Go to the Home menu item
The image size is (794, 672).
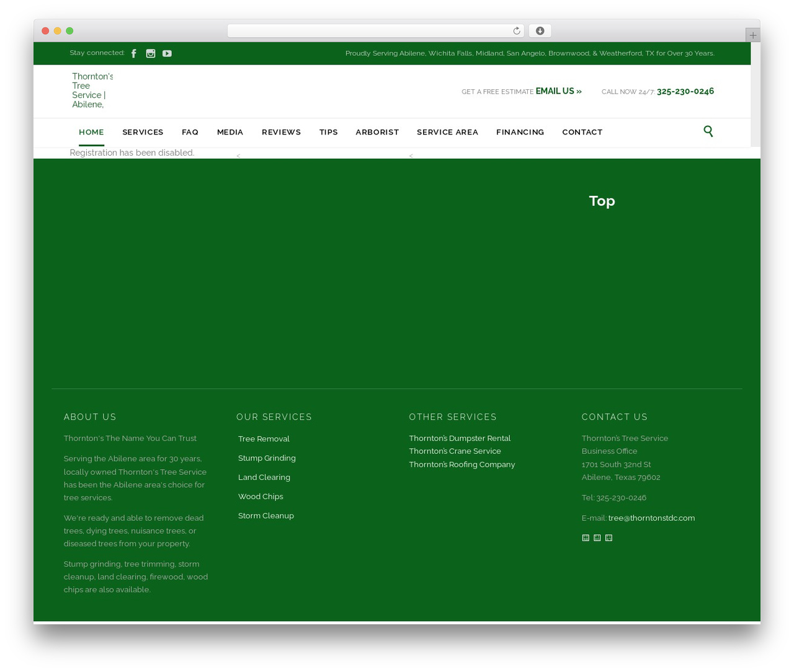pyautogui.click(x=91, y=132)
